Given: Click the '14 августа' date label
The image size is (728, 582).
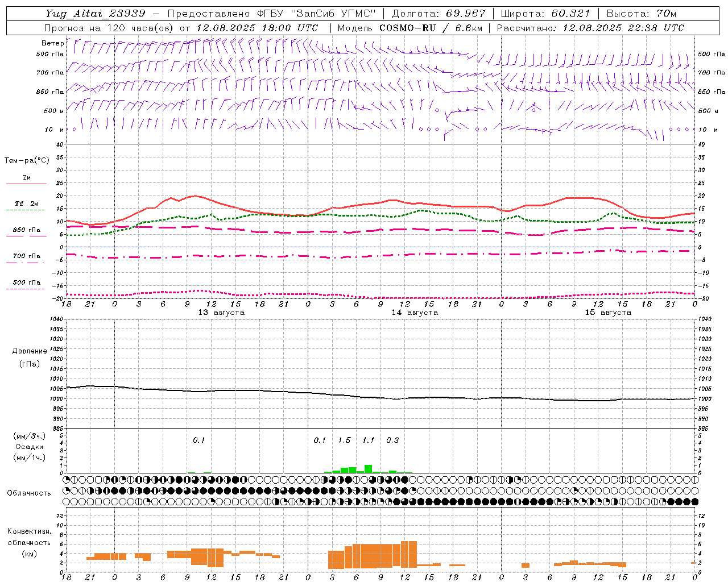Looking at the screenshot, I should tap(415, 313).
